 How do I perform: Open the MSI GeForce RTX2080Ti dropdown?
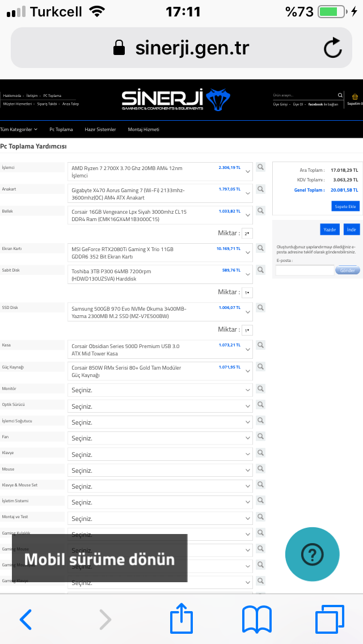pyautogui.click(x=160, y=253)
